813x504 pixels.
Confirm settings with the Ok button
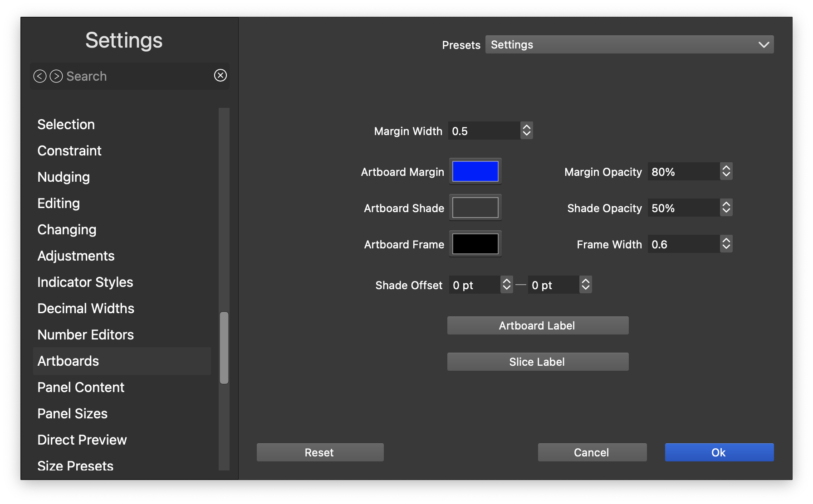[x=719, y=452]
